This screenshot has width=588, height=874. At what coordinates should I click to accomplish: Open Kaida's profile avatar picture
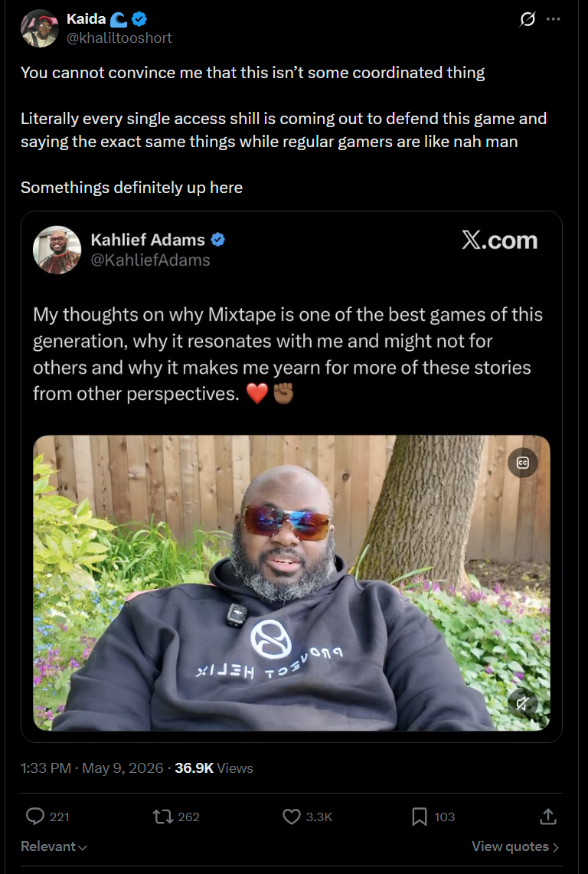coord(40,28)
